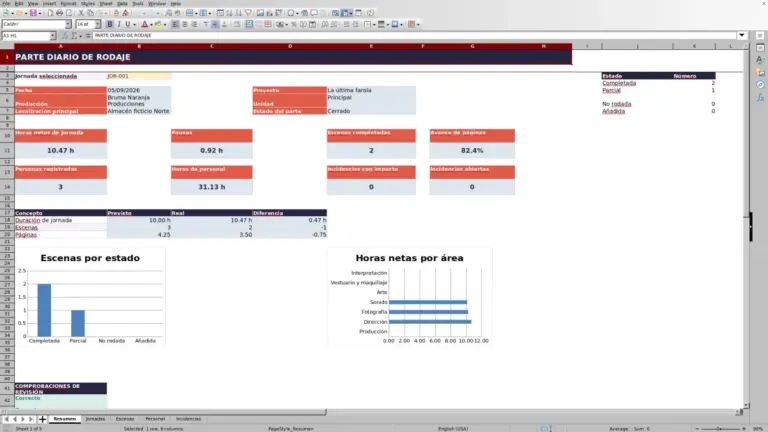Click the zoom in plus button
The image size is (768, 432).
(744, 429)
